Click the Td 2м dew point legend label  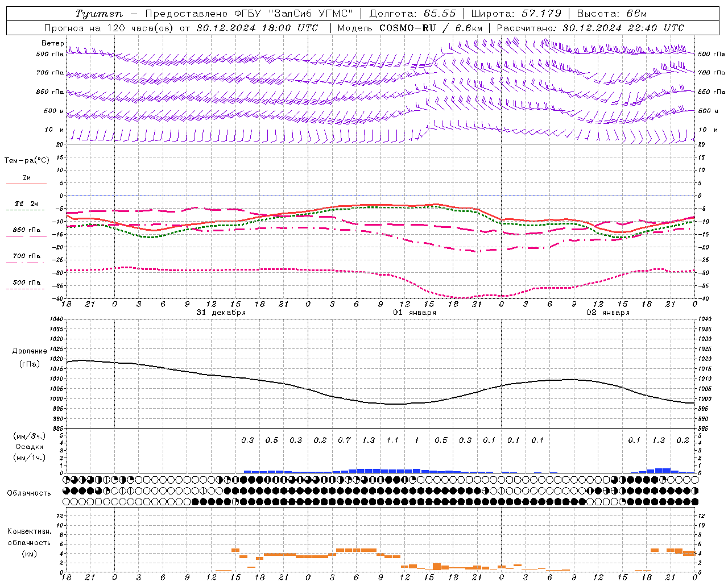tap(27, 203)
